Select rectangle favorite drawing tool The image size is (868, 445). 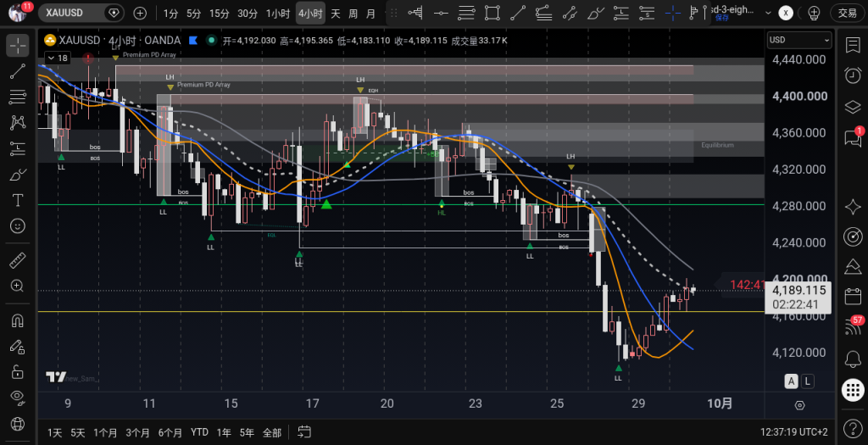(x=492, y=14)
